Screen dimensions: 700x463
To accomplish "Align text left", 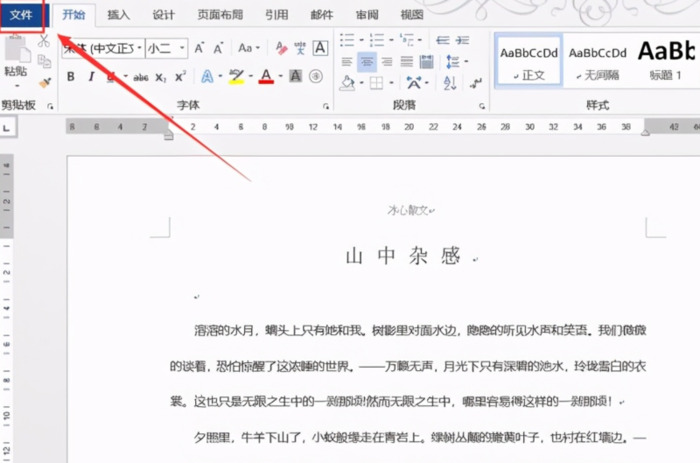I will [x=347, y=62].
